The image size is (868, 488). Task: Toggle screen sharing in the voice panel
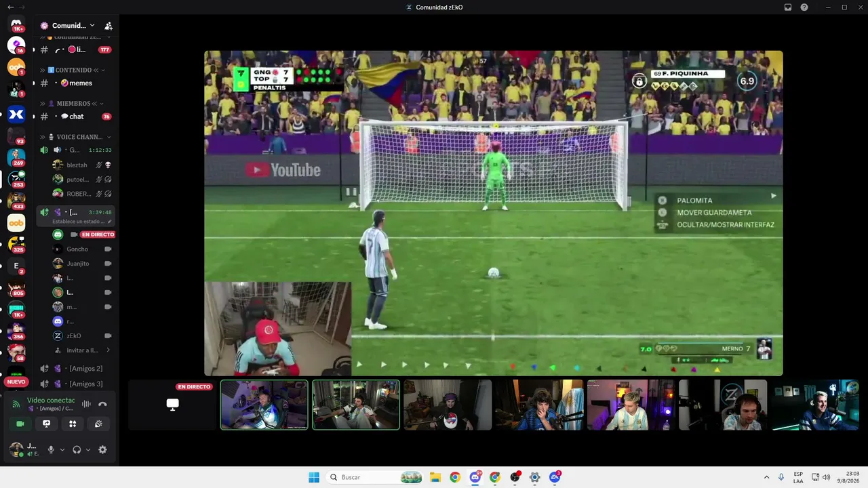tap(46, 424)
